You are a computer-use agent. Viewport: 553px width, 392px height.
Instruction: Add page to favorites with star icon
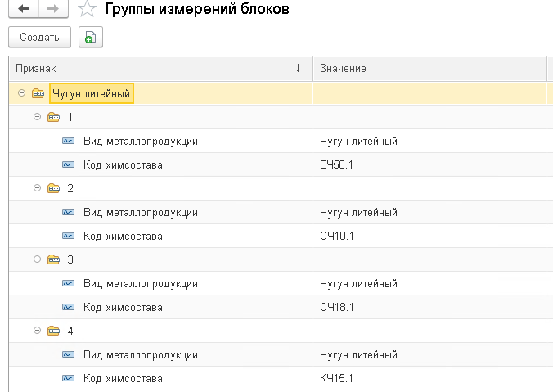coord(86,10)
